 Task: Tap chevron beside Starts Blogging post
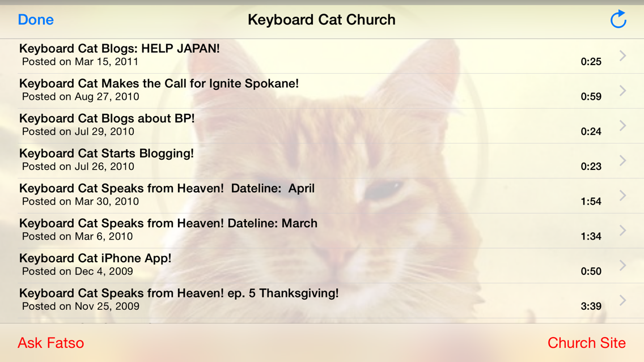click(622, 160)
